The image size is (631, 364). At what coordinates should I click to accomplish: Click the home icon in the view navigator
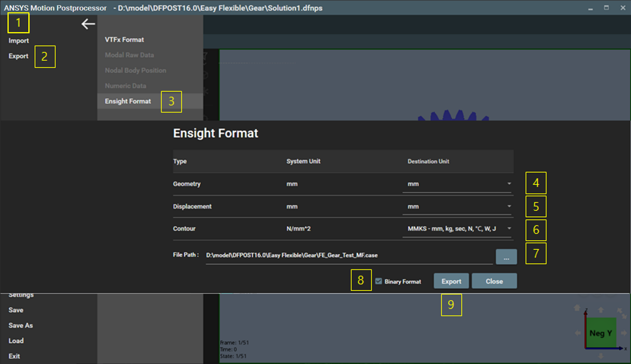577,308
